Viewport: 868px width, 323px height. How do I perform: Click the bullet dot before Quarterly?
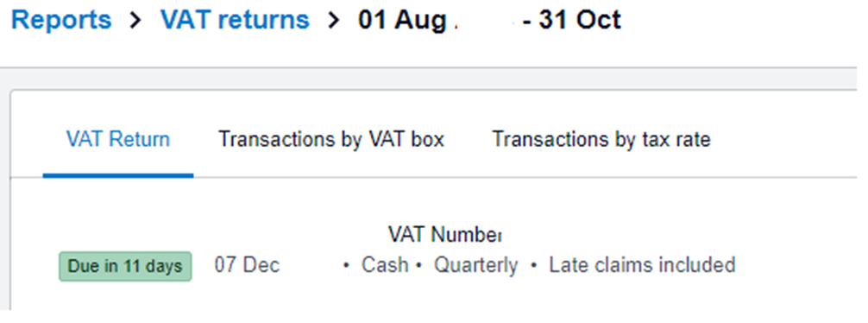point(419,266)
